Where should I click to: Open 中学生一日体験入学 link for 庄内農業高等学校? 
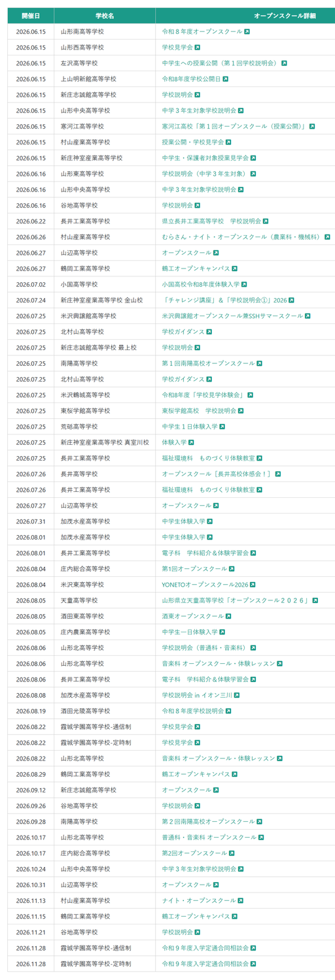point(190,632)
